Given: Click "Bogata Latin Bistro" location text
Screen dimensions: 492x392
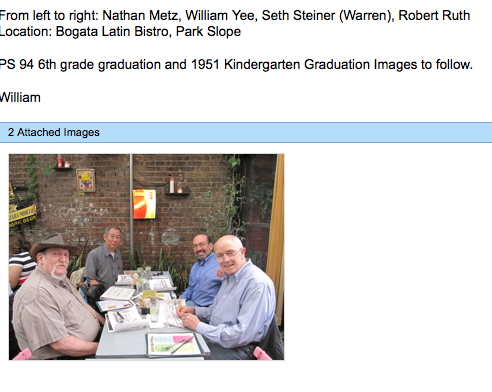Looking at the screenshot, I should [x=113, y=32].
